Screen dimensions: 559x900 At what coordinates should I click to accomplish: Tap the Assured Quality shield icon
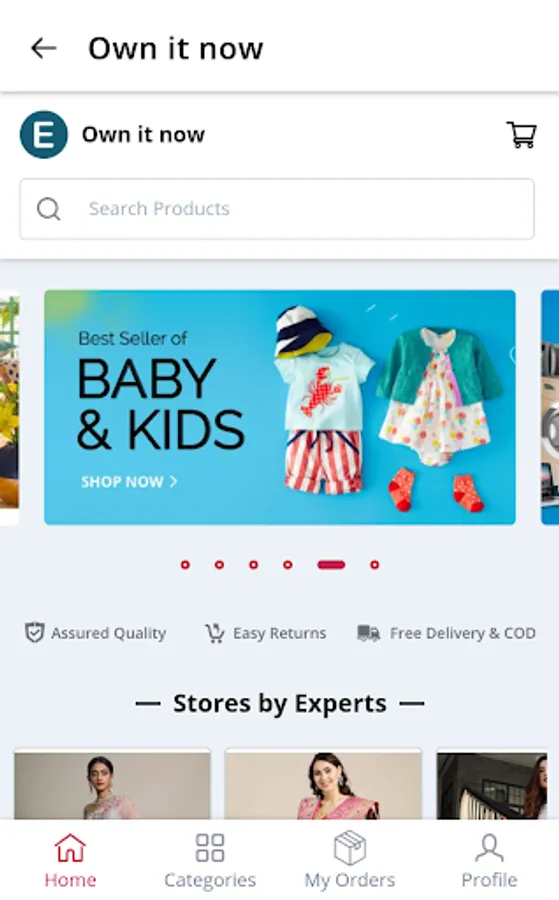point(34,633)
